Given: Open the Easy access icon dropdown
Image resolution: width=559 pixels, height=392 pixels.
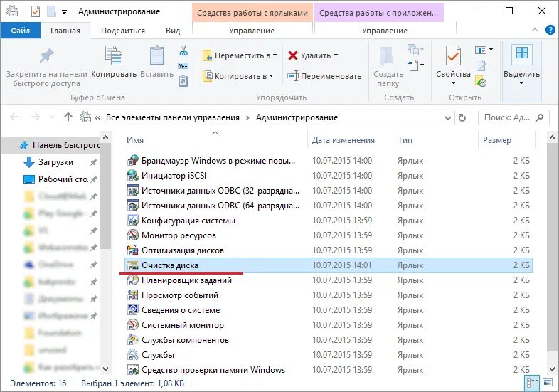Looking at the screenshot, I should point(415,50).
